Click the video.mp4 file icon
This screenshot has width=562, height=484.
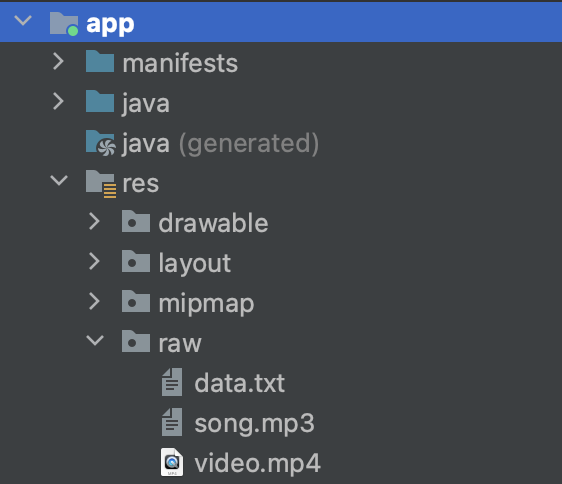pos(172,462)
